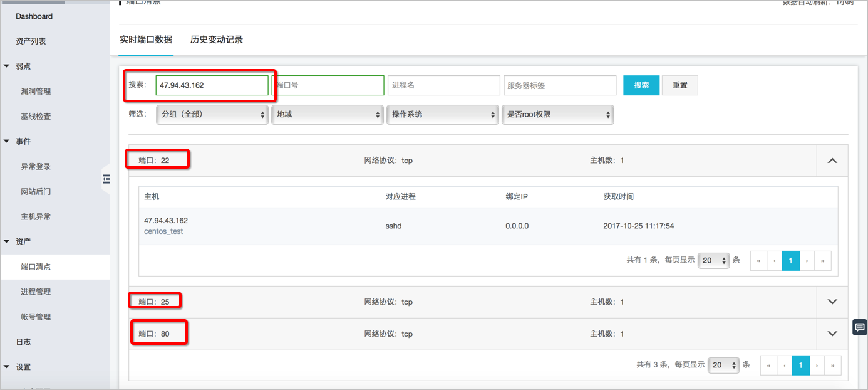Open Dashboard in sidebar
The image size is (868, 390).
(34, 16)
